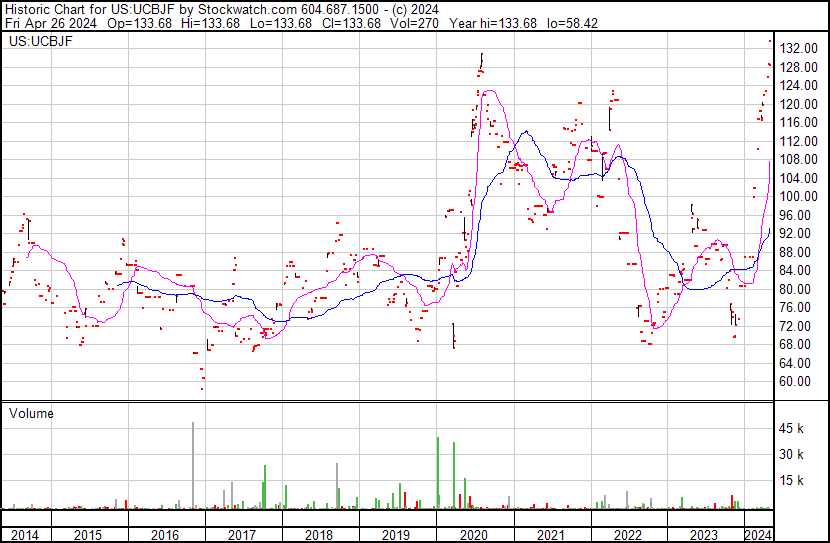Image resolution: width=830 pixels, height=543 pixels.
Task: Click the Stockwatch.com text in the header
Action: [x=248, y=7]
